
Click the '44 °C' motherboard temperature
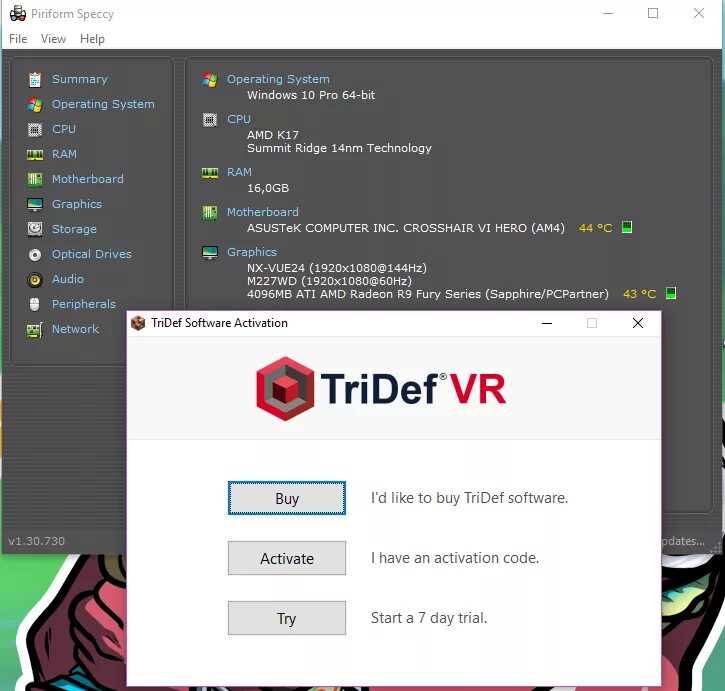point(596,228)
